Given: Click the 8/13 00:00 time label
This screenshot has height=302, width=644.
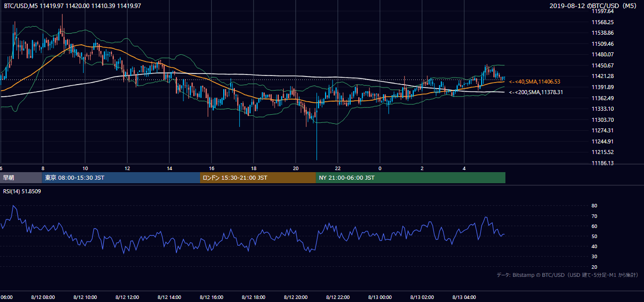Looking at the screenshot, I should (x=380, y=297).
